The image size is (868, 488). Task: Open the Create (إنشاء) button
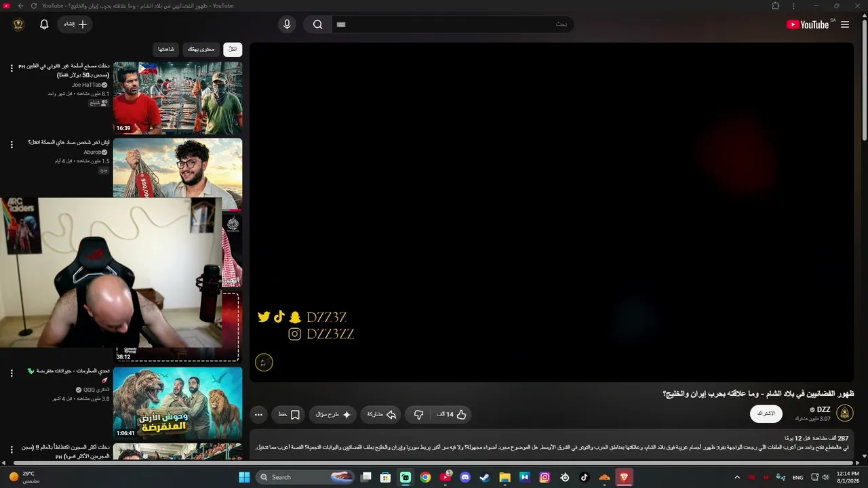click(75, 24)
